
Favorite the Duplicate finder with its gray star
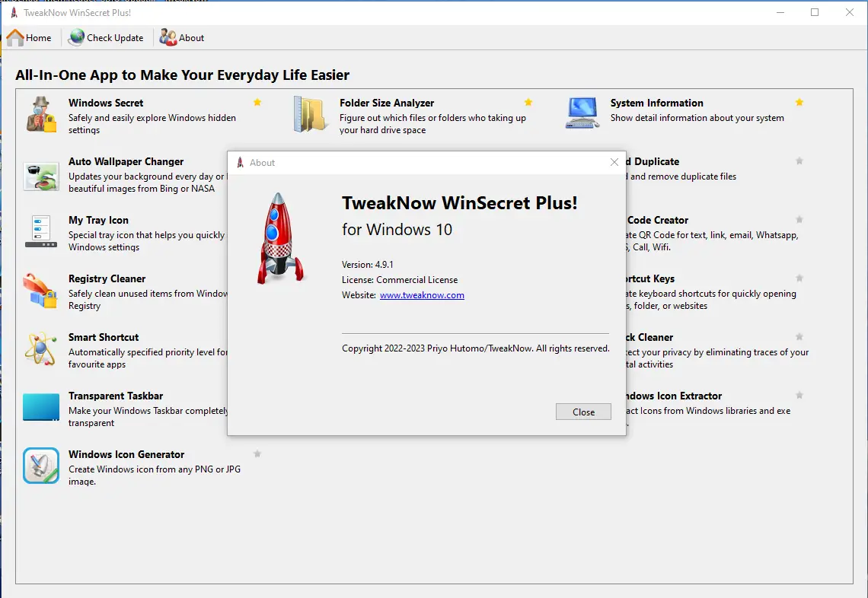tap(799, 161)
